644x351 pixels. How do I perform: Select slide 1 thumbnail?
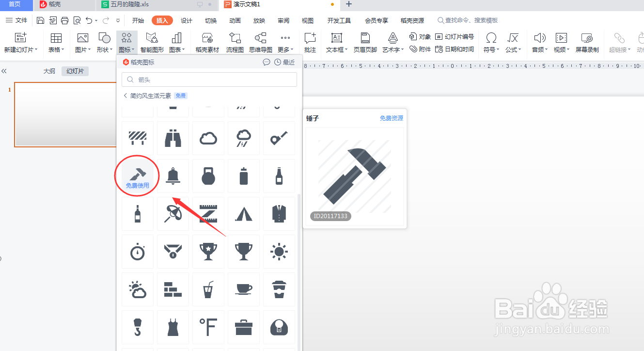(x=65, y=114)
